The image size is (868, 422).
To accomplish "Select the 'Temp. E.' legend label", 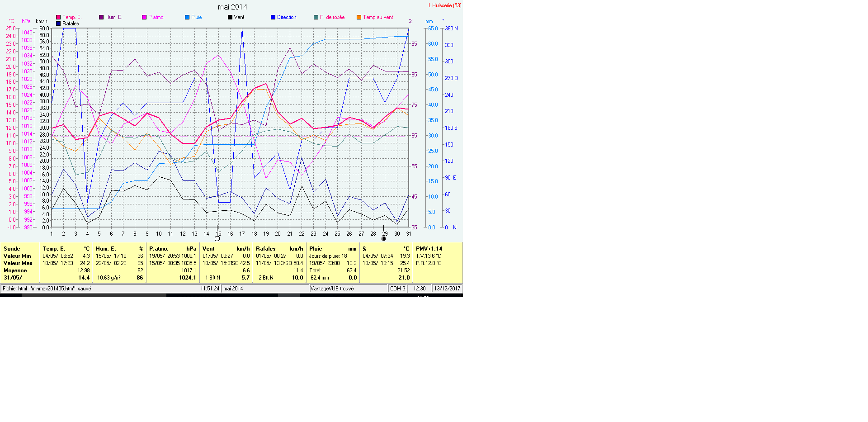I will pyautogui.click(x=72, y=17).
